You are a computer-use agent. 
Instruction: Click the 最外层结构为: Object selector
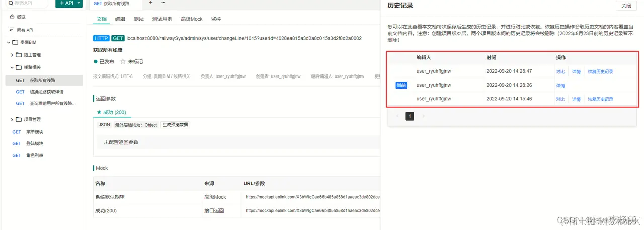click(136, 125)
